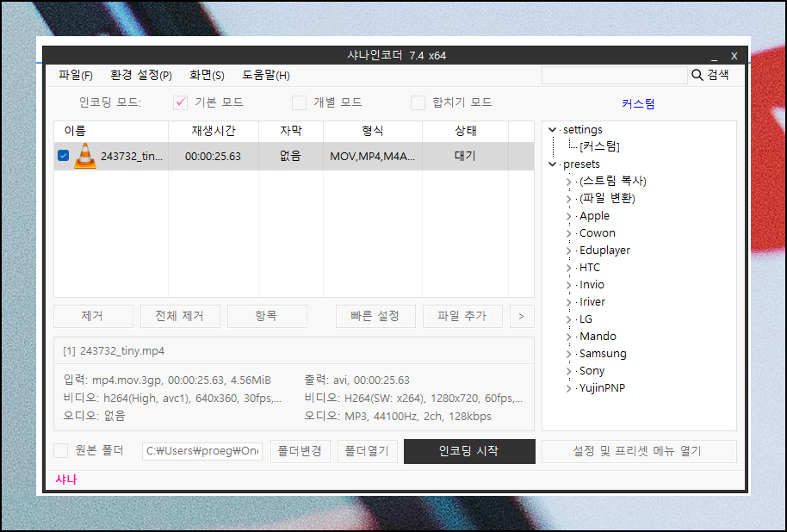Image resolution: width=787 pixels, height=532 pixels.
Task: Click the VLC cone icon of 243732_tiny file
Action: [x=85, y=156]
